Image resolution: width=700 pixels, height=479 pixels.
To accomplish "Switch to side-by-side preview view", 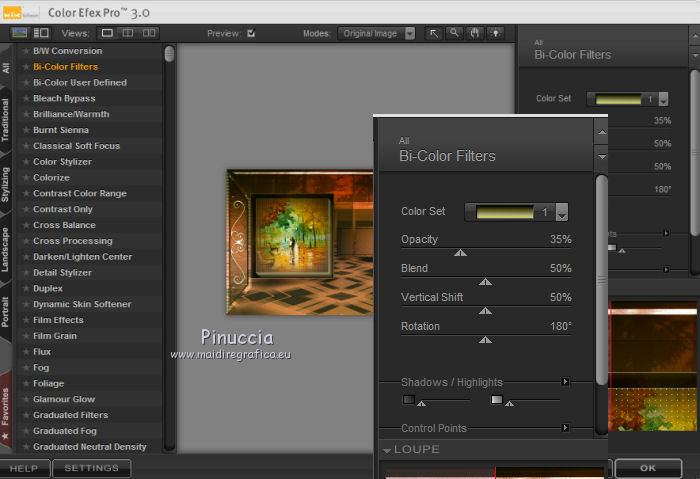I will pyautogui.click(x=150, y=33).
